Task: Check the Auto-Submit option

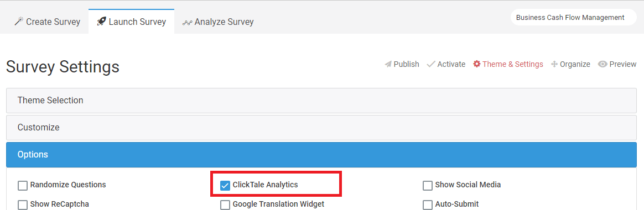Action: [428, 204]
